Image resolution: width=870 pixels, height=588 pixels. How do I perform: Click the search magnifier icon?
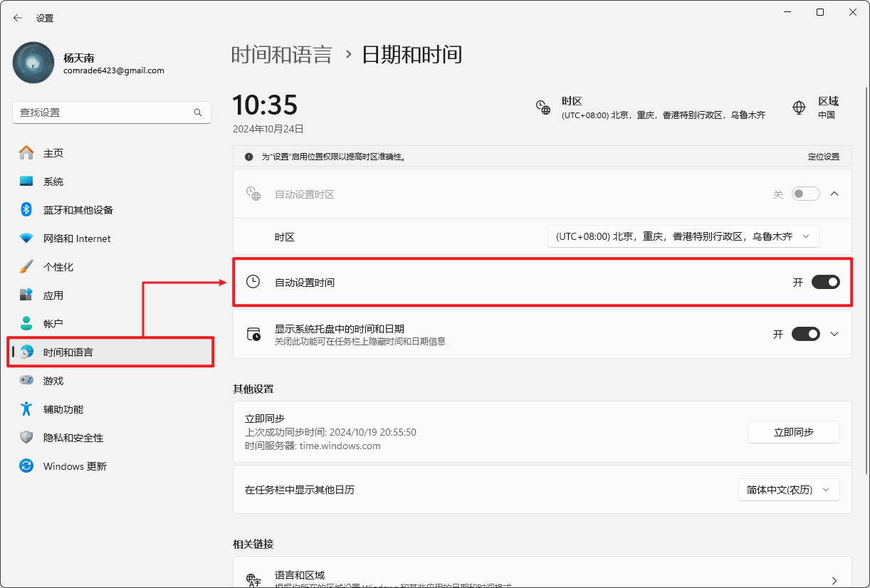click(x=198, y=112)
